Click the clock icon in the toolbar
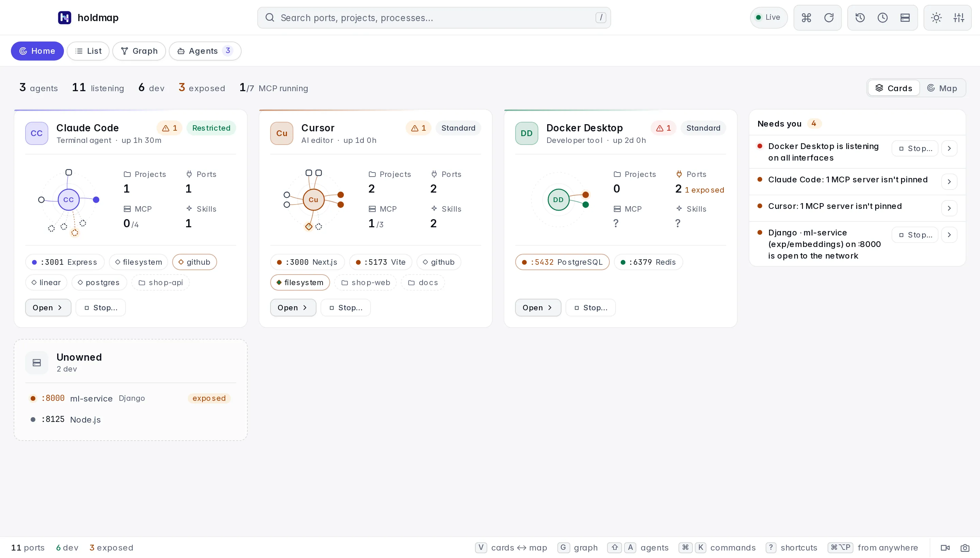Image resolution: width=980 pixels, height=558 pixels. point(882,18)
